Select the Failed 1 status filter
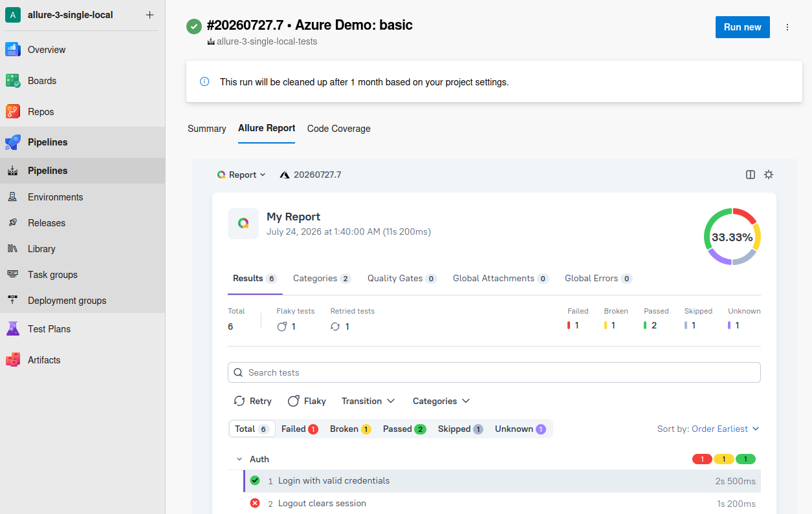 [300, 429]
